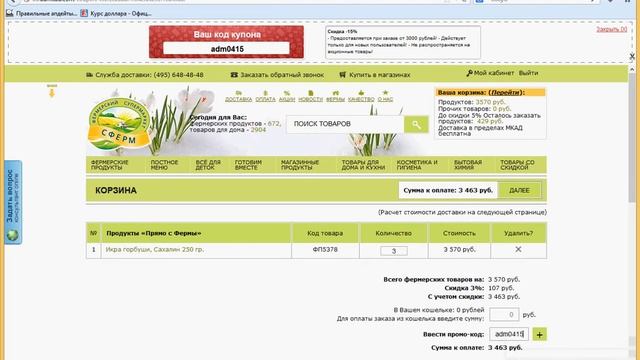This screenshot has height=360, width=640.
Task: Open the Постное меню category
Action: pyautogui.click(x=164, y=165)
